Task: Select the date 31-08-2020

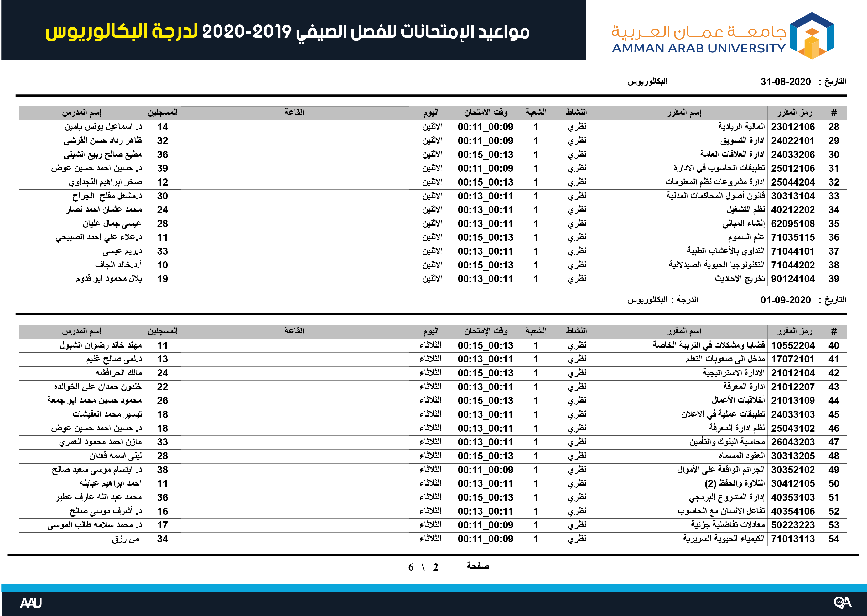Action: click(785, 82)
